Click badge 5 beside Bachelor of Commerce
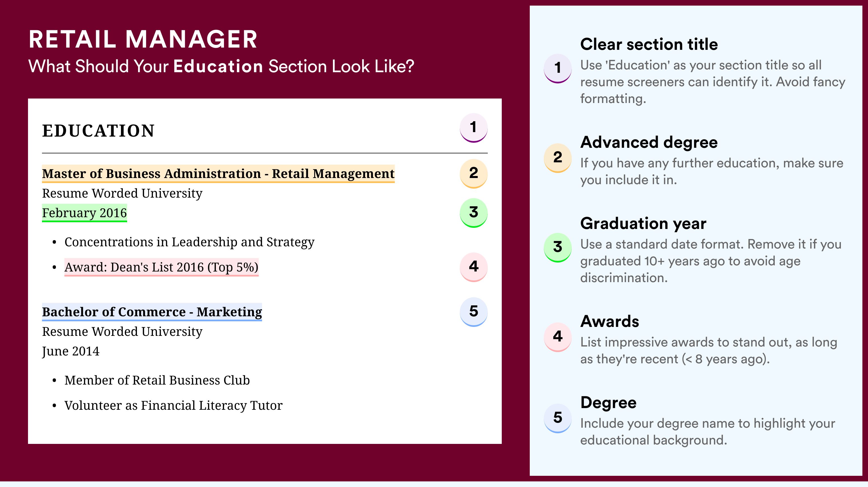Viewport: 868px width, 487px height. [x=473, y=312]
